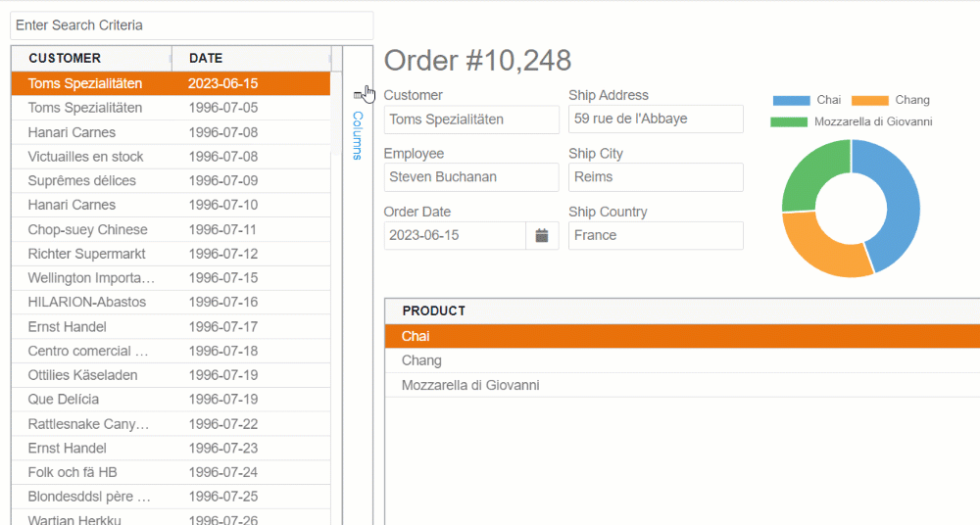Toggle the blue Chai legend swatch

coord(791,101)
